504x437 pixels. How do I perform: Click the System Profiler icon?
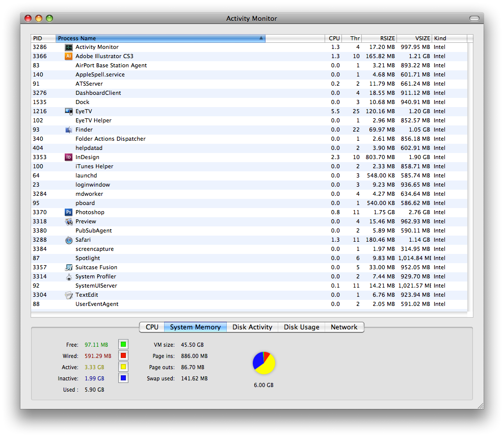click(68, 277)
